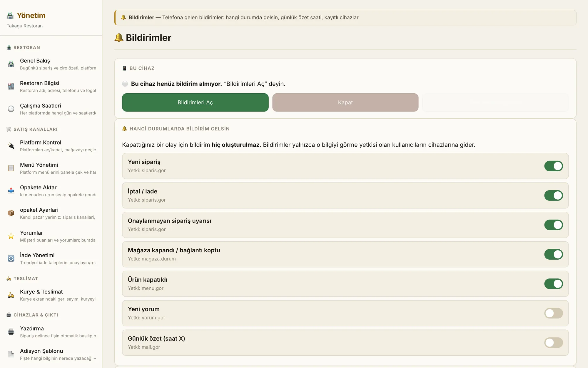
Task: Click the green Bildirimleri Aç button
Action: pyautogui.click(x=195, y=102)
